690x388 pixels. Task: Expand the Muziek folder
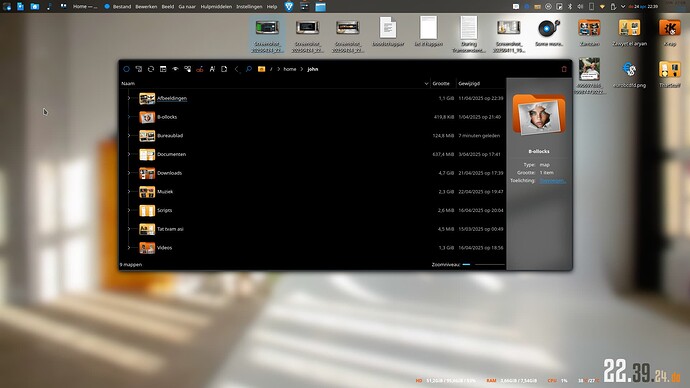[128, 192]
